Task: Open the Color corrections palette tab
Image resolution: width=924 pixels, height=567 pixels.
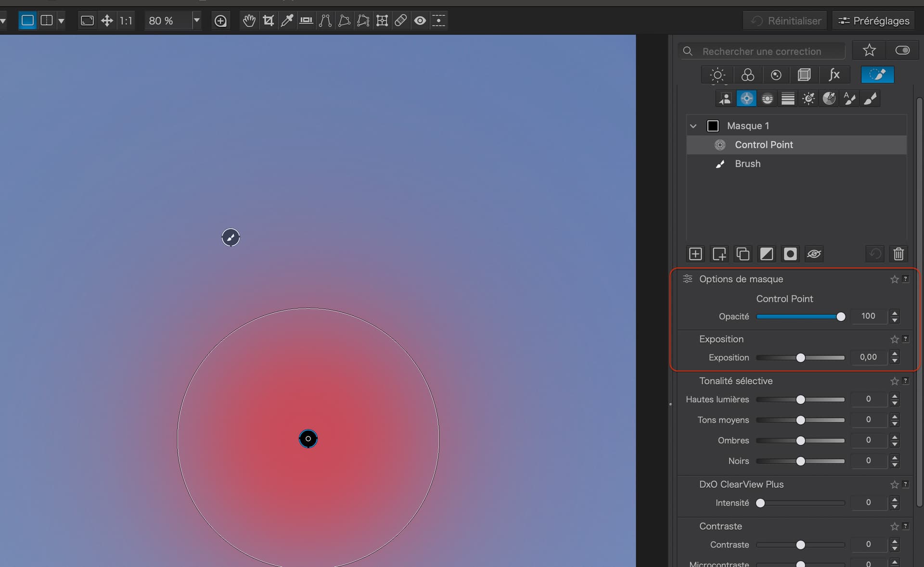Action: (x=747, y=75)
